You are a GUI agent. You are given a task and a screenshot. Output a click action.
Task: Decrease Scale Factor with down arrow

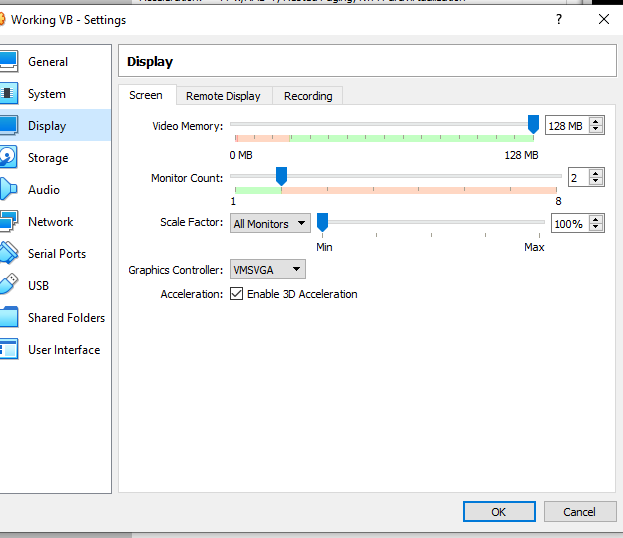(x=596, y=227)
